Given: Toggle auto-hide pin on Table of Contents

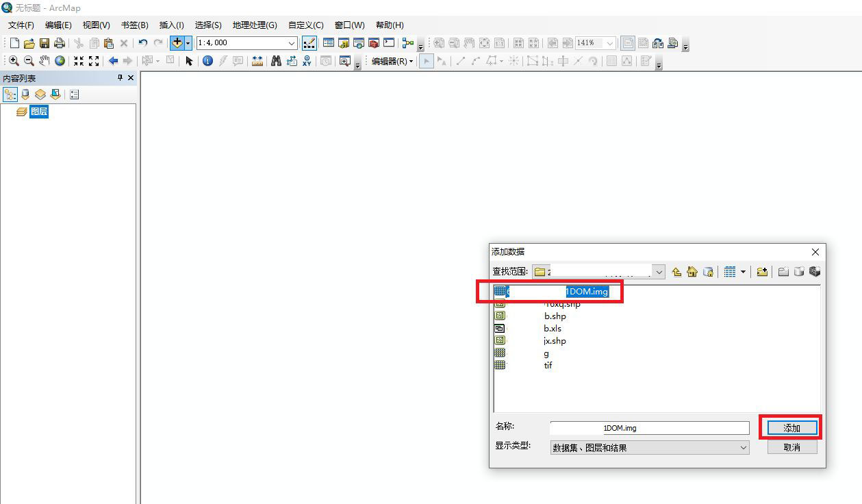Looking at the screenshot, I should pos(120,78).
